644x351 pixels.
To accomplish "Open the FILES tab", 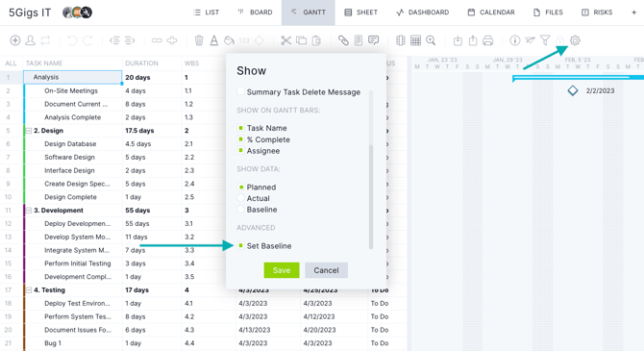I will [x=548, y=13].
